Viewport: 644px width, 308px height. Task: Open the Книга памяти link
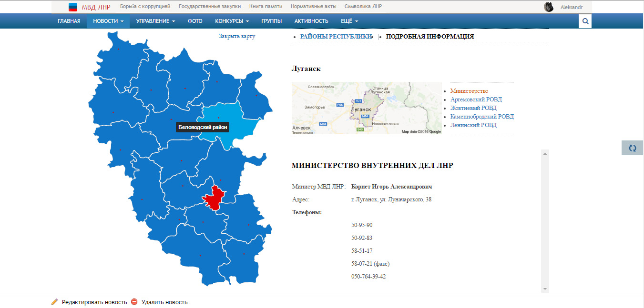(x=266, y=7)
